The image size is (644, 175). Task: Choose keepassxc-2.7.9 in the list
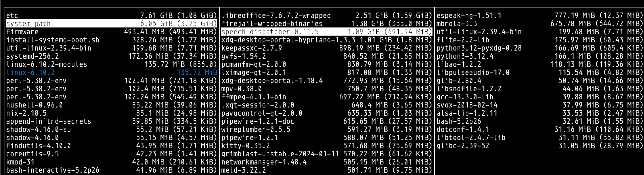[252, 48]
